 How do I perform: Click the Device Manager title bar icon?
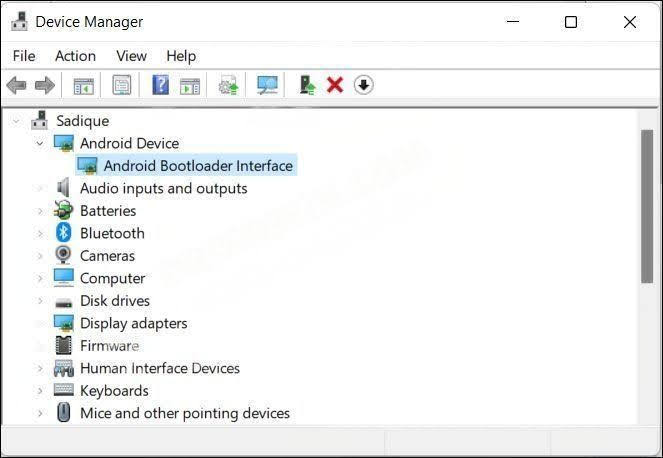[19, 22]
